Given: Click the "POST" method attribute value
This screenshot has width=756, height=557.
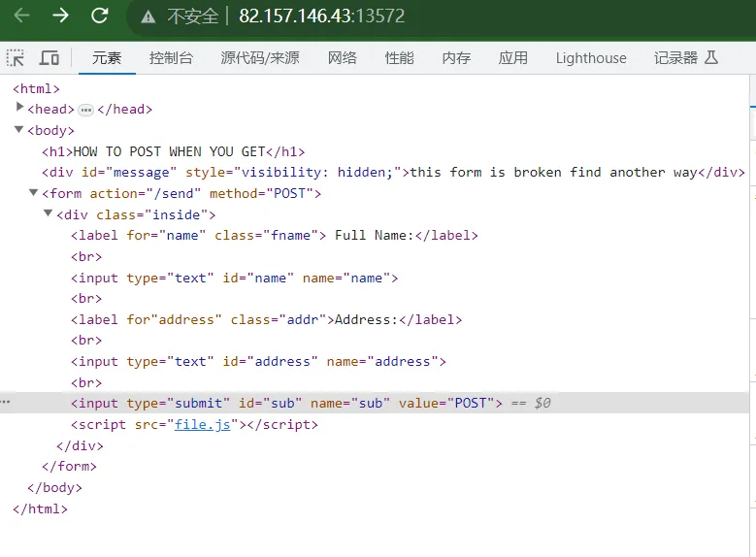Looking at the screenshot, I should (x=290, y=193).
